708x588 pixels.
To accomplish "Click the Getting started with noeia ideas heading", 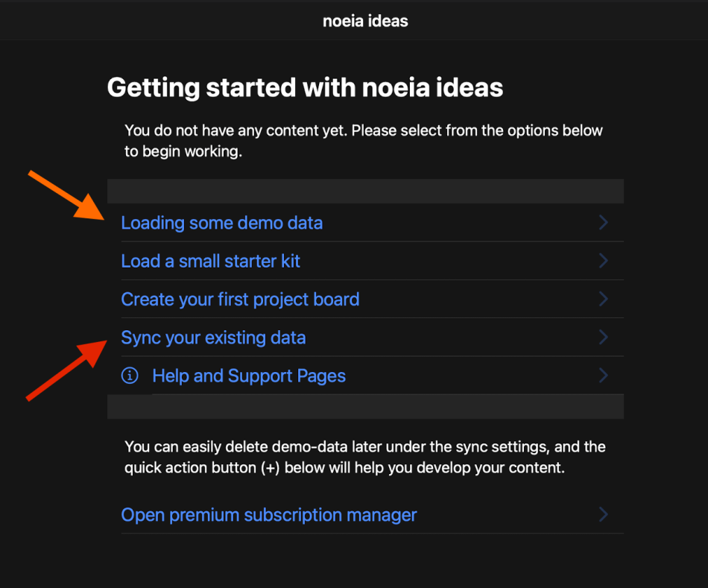I will pyautogui.click(x=305, y=88).
